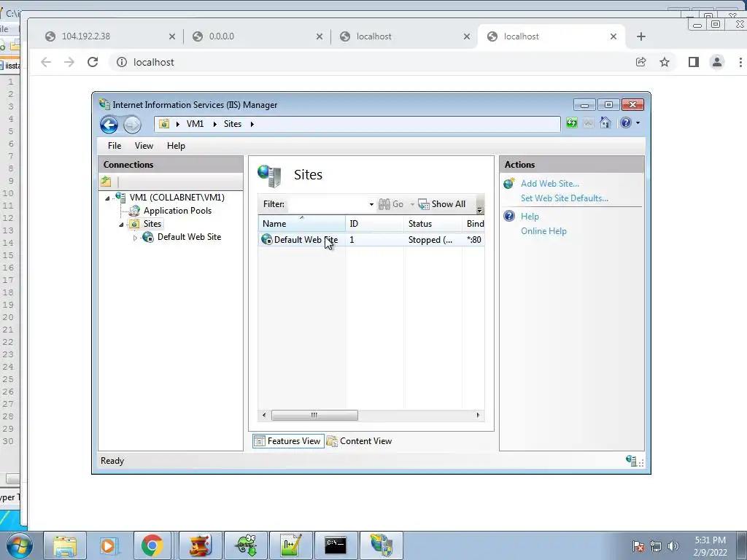The width and height of the screenshot is (747, 560).
Task: Open the Filter dropdown arrow
Action: [371, 204]
